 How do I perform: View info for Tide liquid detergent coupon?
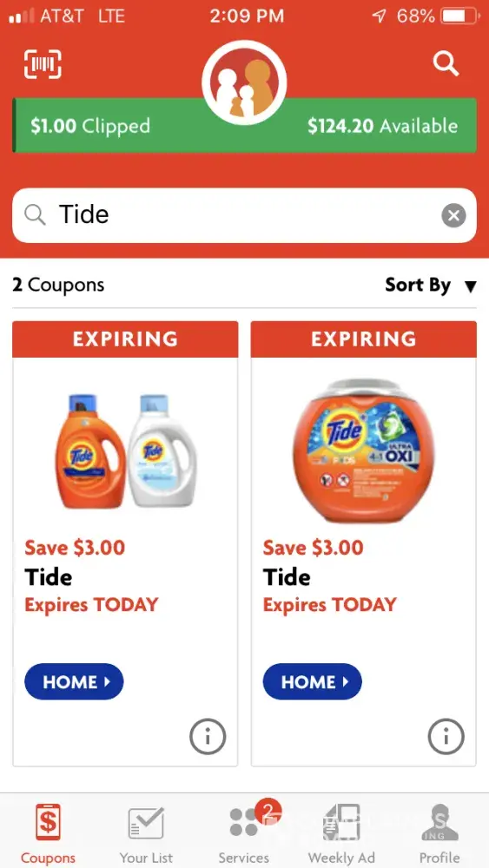tap(208, 736)
